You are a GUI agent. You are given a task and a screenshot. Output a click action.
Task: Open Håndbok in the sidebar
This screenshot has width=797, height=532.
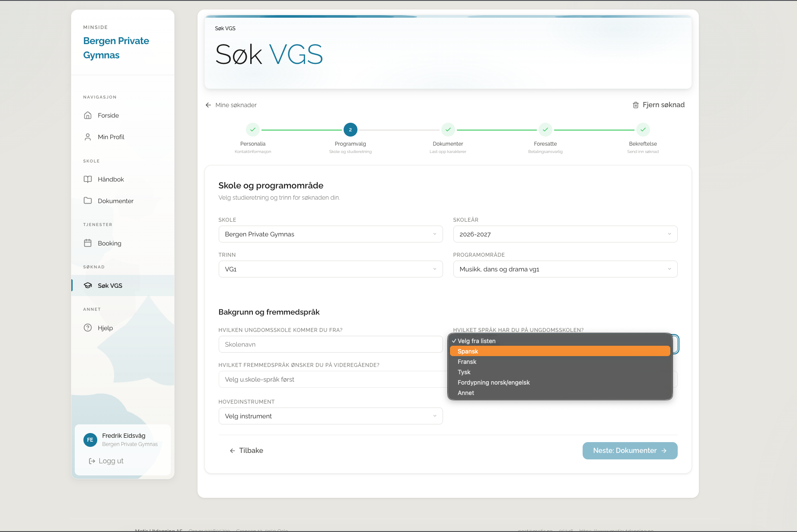click(123, 179)
